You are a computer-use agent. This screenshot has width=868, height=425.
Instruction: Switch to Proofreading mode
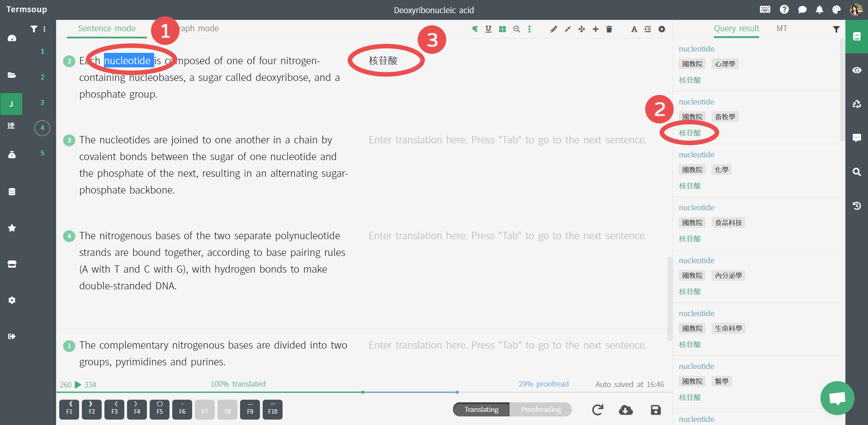(x=541, y=410)
